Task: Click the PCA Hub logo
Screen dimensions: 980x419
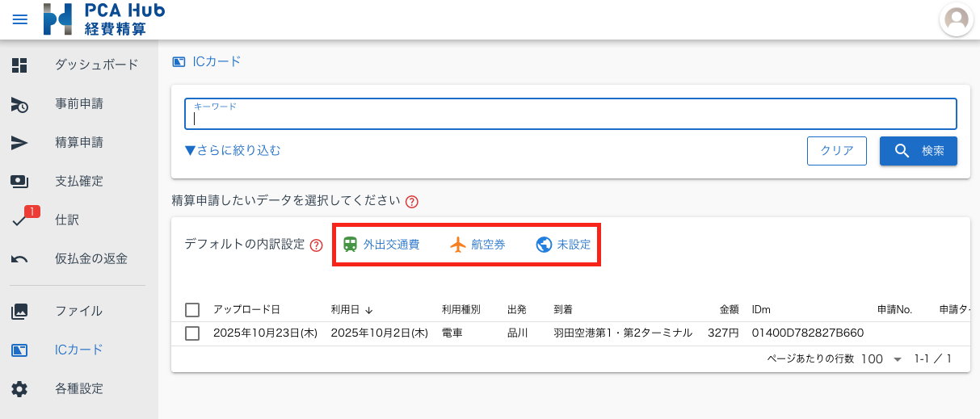Action: [x=104, y=19]
